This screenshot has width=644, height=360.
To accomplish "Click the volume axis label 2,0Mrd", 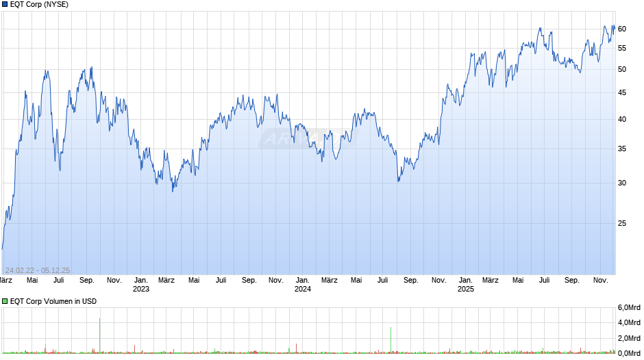I will 629,338.
